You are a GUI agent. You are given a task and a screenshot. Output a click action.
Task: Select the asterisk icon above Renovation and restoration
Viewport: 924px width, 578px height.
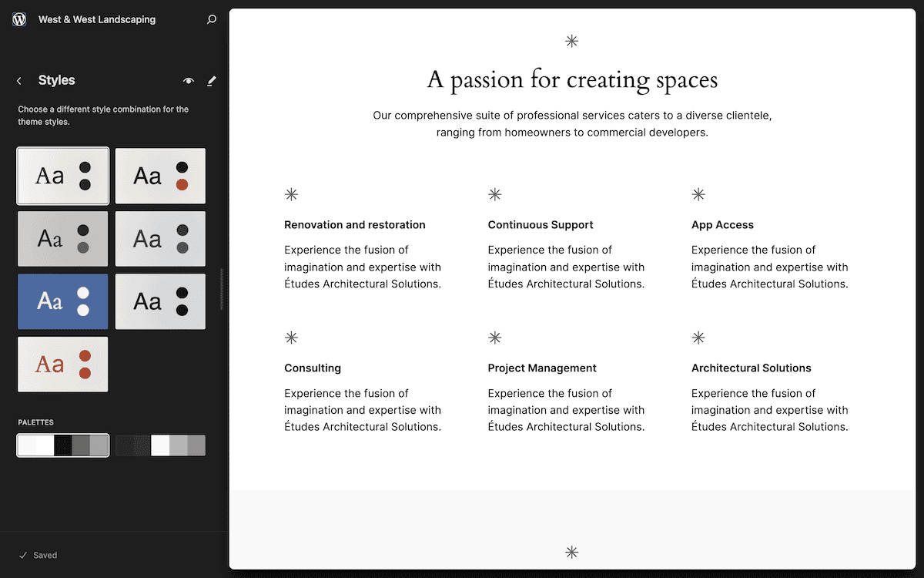point(291,194)
